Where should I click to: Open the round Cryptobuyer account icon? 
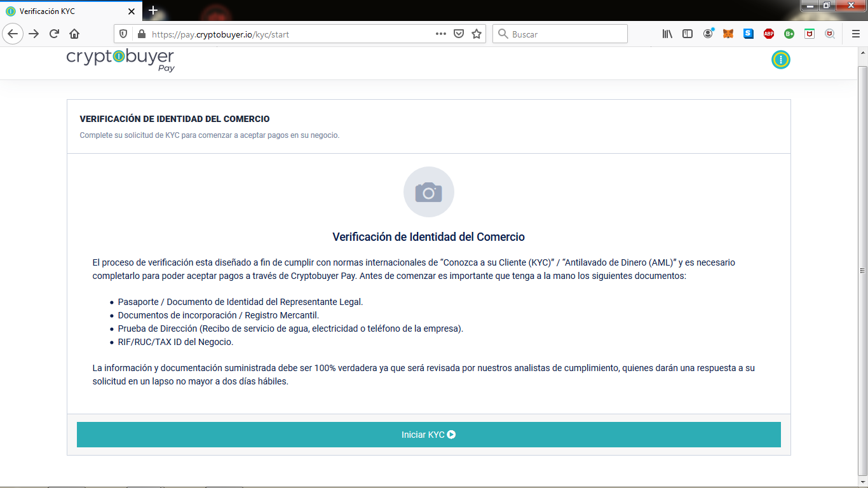click(x=780, y=60)
